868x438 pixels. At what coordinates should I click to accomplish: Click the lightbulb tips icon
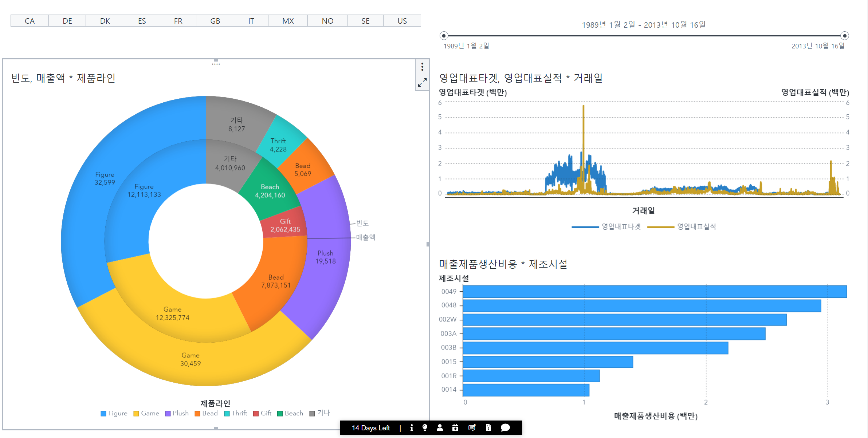tap(425, 428)
